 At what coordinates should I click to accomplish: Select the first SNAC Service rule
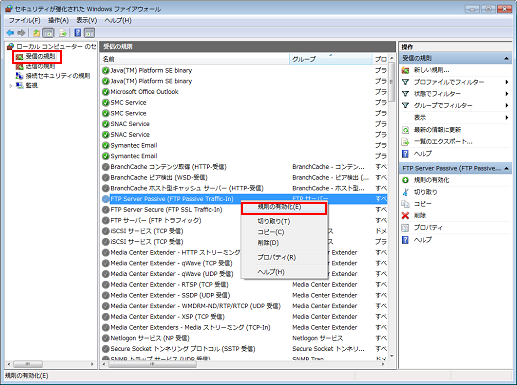point(244,124)
